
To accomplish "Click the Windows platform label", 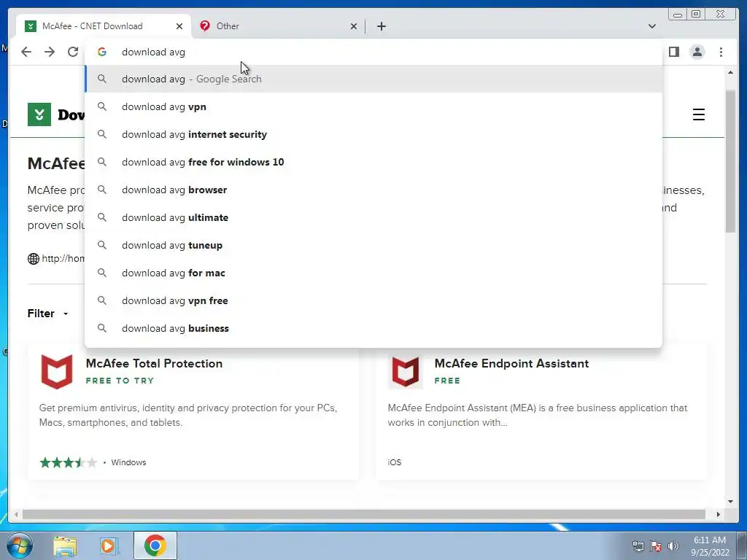I will (x=128, y=462).
